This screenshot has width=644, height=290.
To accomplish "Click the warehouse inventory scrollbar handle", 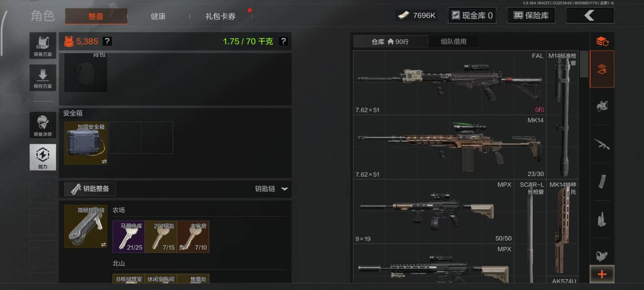I will 584,64.
